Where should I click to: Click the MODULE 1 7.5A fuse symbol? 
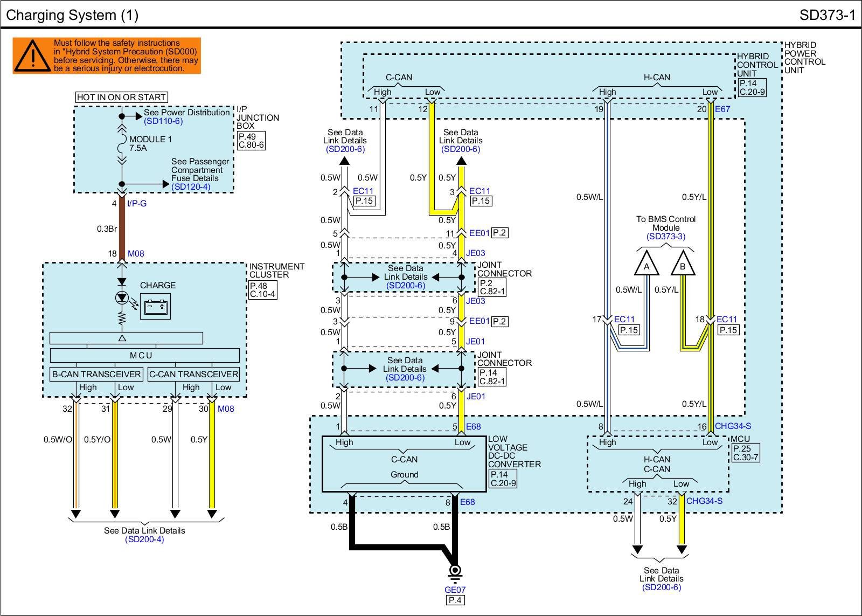pos(122,144)
